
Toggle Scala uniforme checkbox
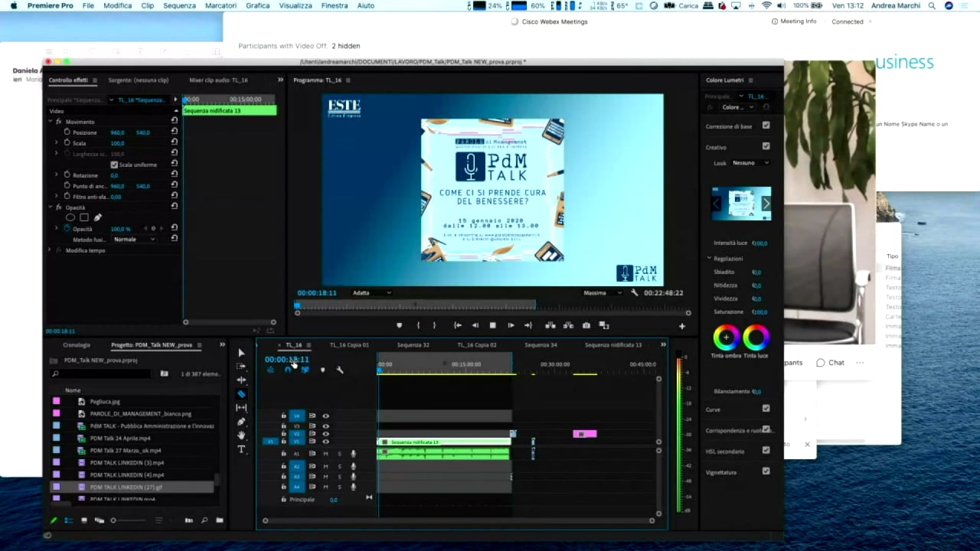point(114,165)
